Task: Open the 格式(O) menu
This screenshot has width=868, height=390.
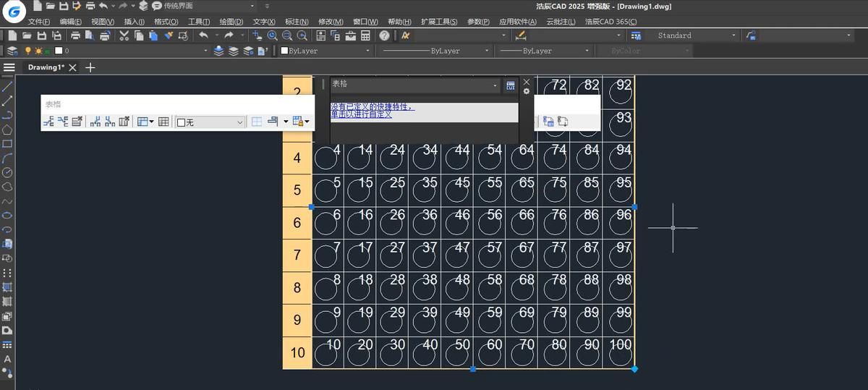Action: (166, 22)
